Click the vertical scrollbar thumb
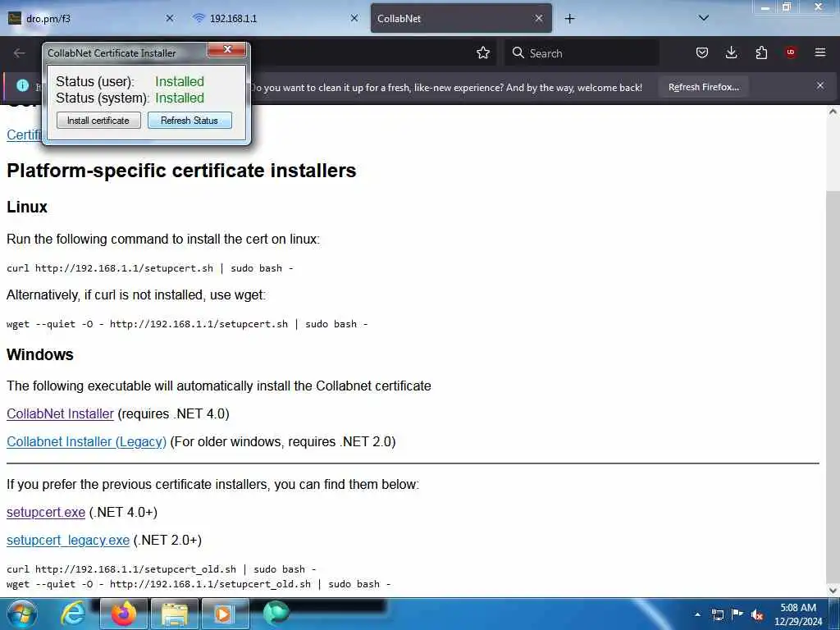This screenshot has width=840, height=630. [x=833, y=386]
